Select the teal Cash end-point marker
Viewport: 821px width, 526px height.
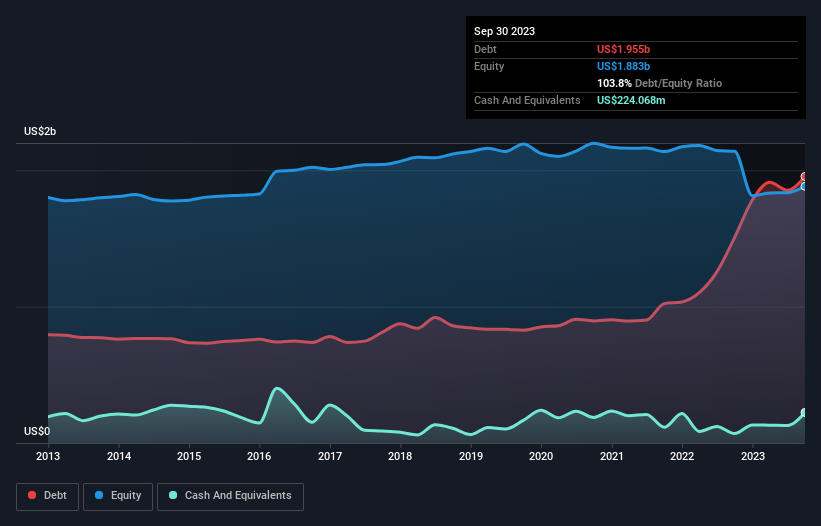pyautogui.click(x=805, y=412)
